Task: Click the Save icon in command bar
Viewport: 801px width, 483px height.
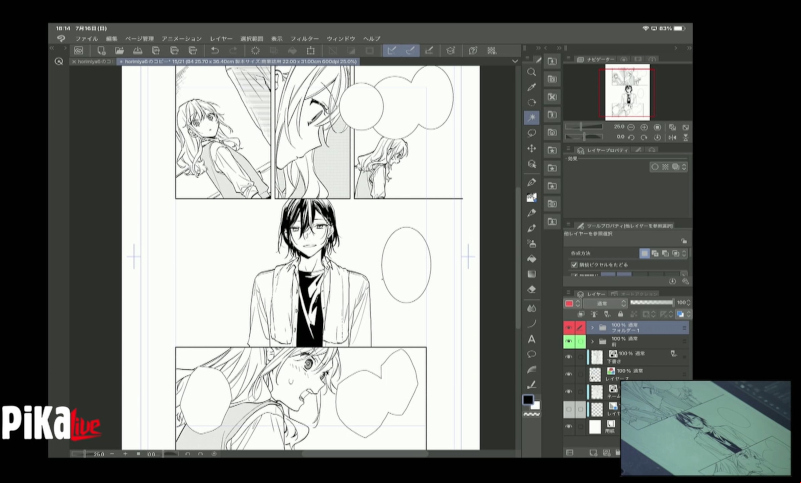Action: (x=137, y=51)
